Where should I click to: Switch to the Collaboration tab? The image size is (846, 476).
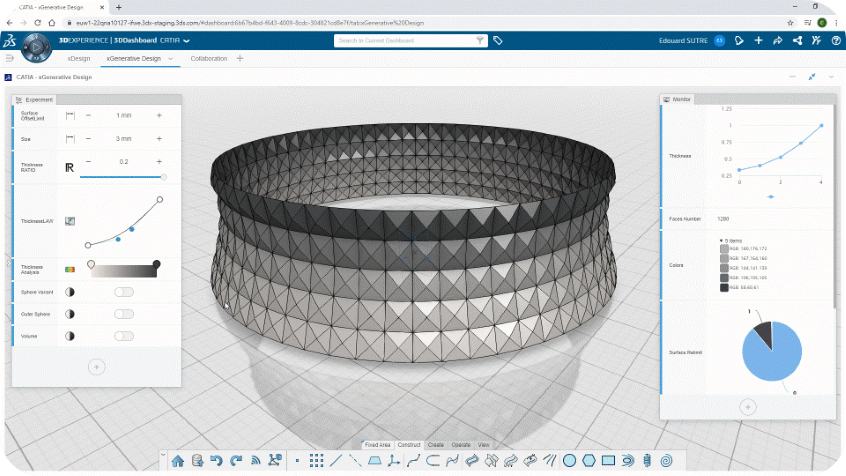tap(209, 59)
